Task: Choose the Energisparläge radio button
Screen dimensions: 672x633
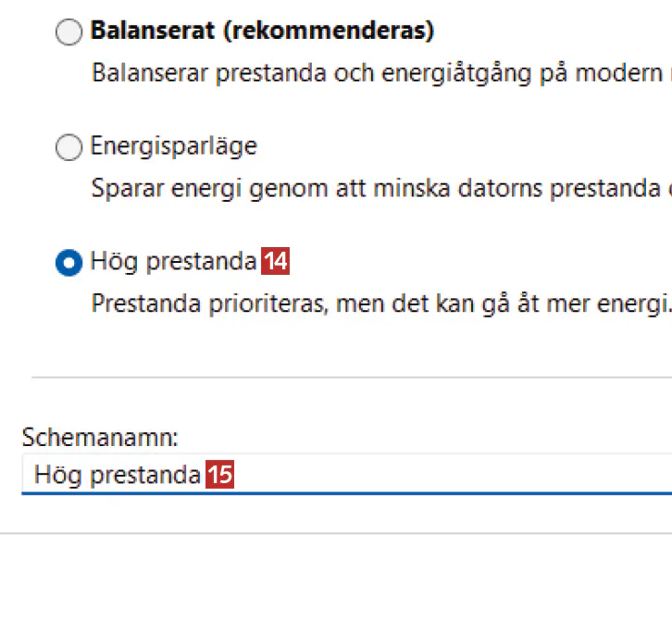Action: [x=69, y=148]
